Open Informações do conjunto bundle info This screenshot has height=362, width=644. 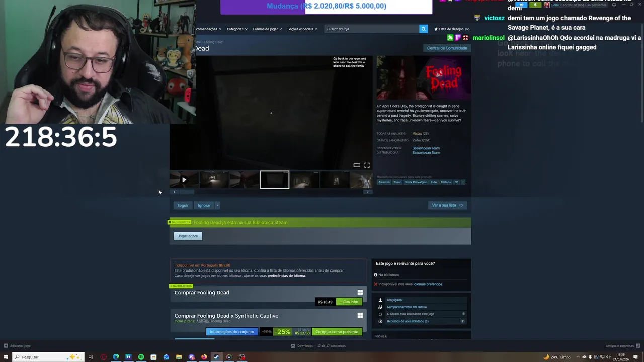(231, 332)
